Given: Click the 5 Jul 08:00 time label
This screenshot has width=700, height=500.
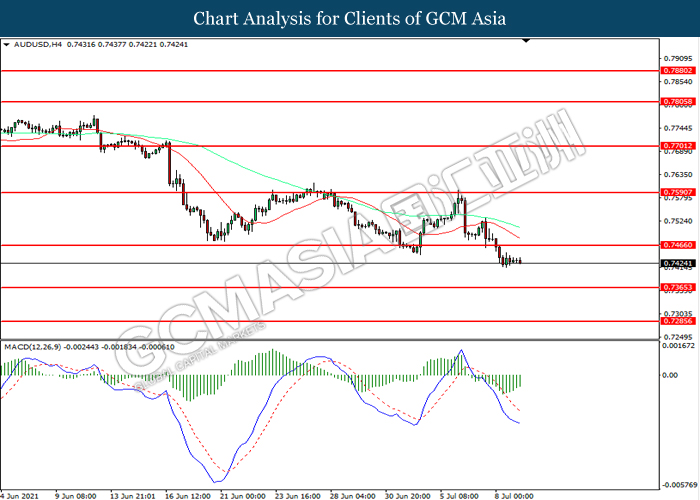Looking at the screenshot, I should [459, 496].
